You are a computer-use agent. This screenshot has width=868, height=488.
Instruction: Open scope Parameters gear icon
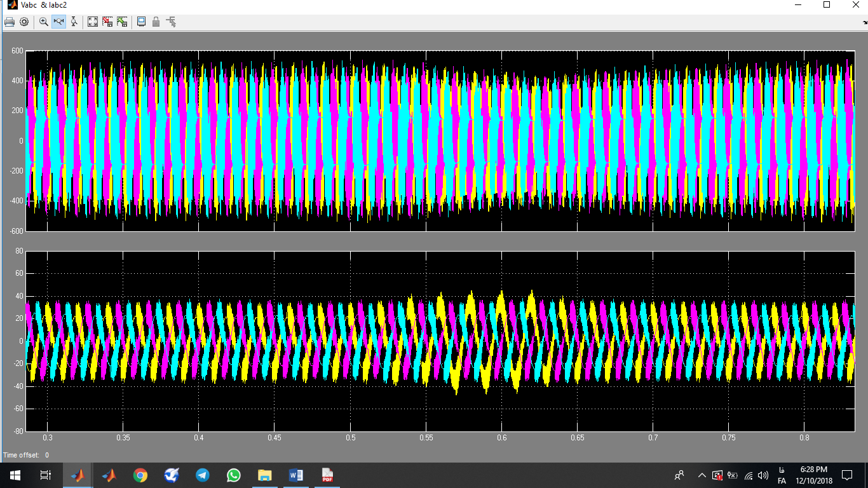coord(24,22)
